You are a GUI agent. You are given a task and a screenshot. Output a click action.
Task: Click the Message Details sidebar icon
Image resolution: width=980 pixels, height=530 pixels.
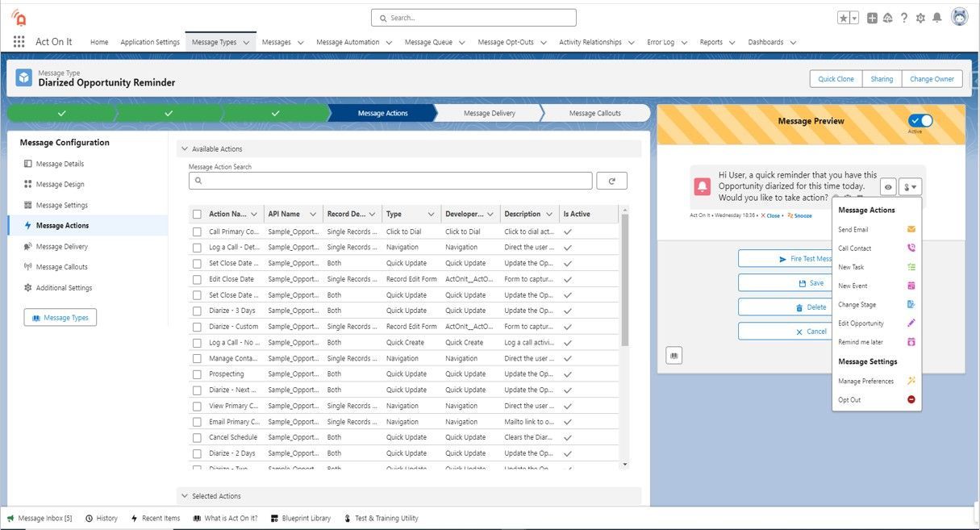tap(28, 164)
